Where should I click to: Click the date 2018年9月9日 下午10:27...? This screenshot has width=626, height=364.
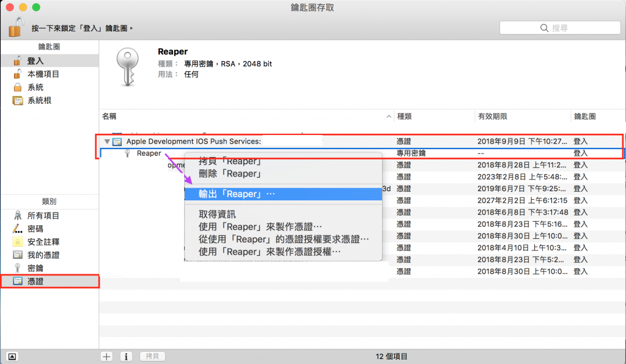522,141
